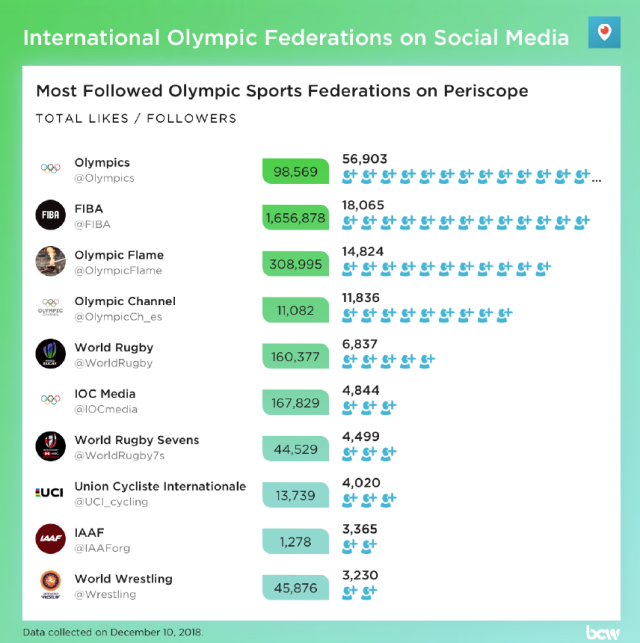Screen dimensions: 640x643
Task: Click the 56,903 followers count
Action: coord(364,159)
